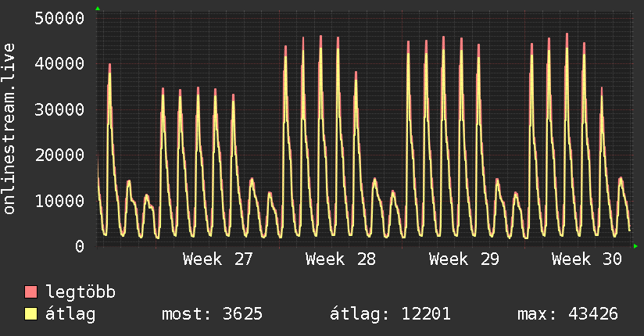Click the Week 27 axis label
644x336 pixels.
[218, 259]
